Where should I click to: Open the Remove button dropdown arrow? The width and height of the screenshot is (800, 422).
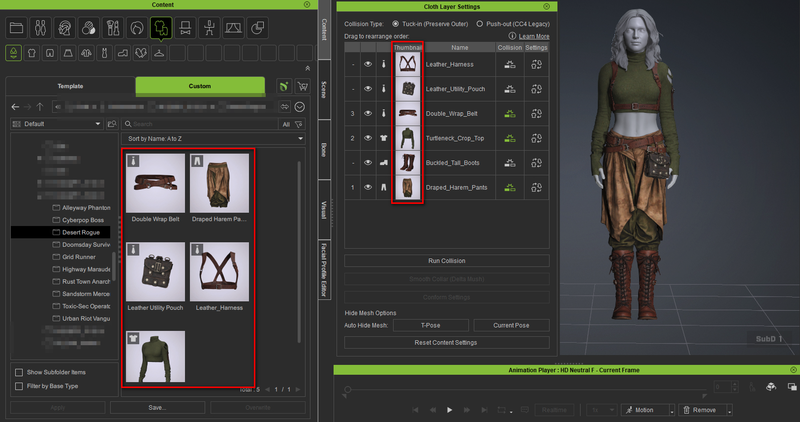point(730,410)
